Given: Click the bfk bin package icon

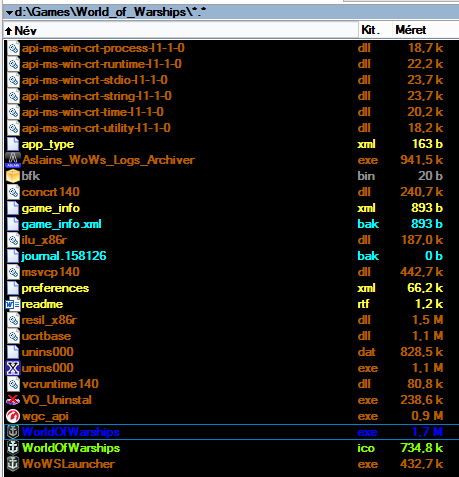Looking at the screenshot, I should pos(13,176).
